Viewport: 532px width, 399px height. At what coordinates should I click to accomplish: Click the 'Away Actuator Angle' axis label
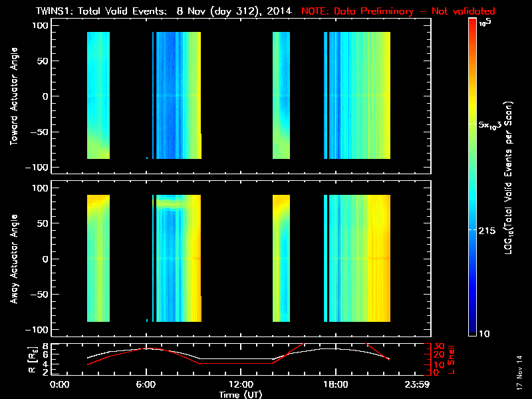[x=13, y=259]
